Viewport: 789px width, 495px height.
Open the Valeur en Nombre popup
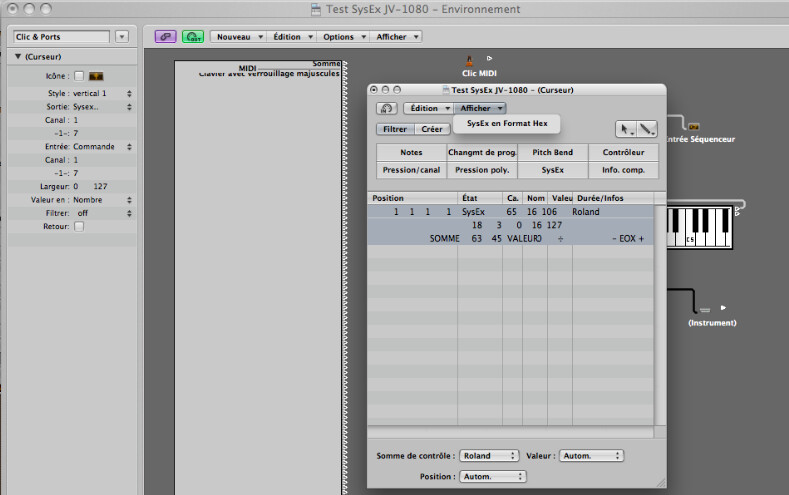click(103, 200)
